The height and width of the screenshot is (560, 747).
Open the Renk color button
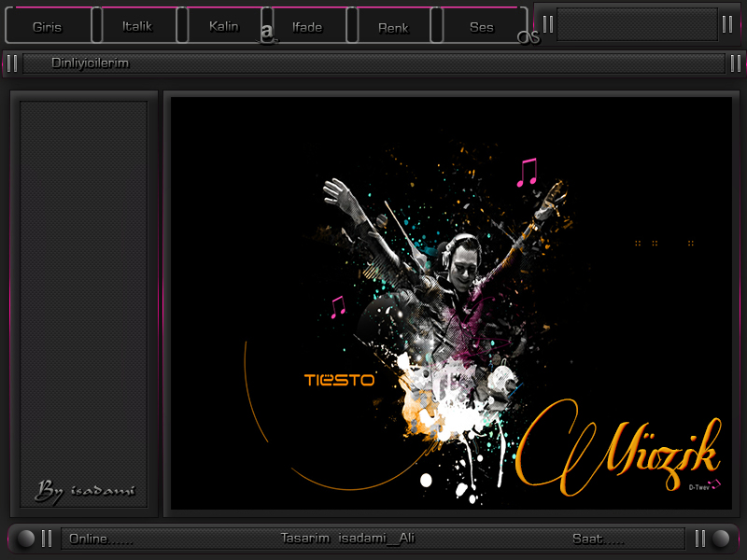click(393, 27)
